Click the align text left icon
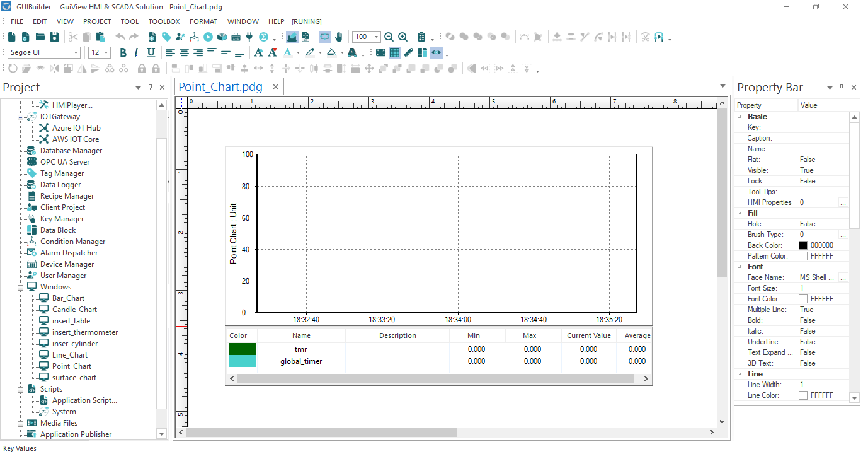868x454 pixels. point(171,52)
